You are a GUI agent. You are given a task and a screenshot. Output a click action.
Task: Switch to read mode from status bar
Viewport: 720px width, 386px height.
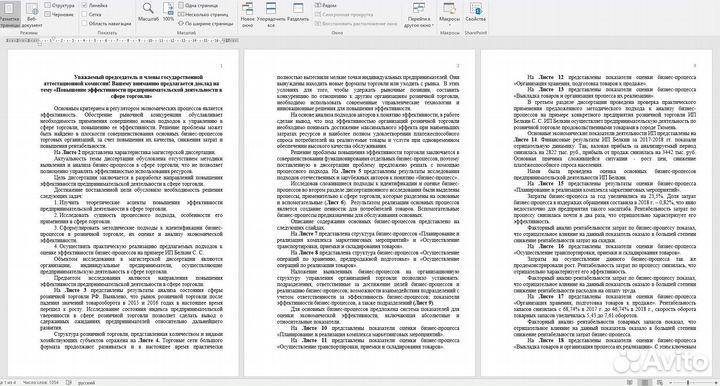tap(630, 382)
